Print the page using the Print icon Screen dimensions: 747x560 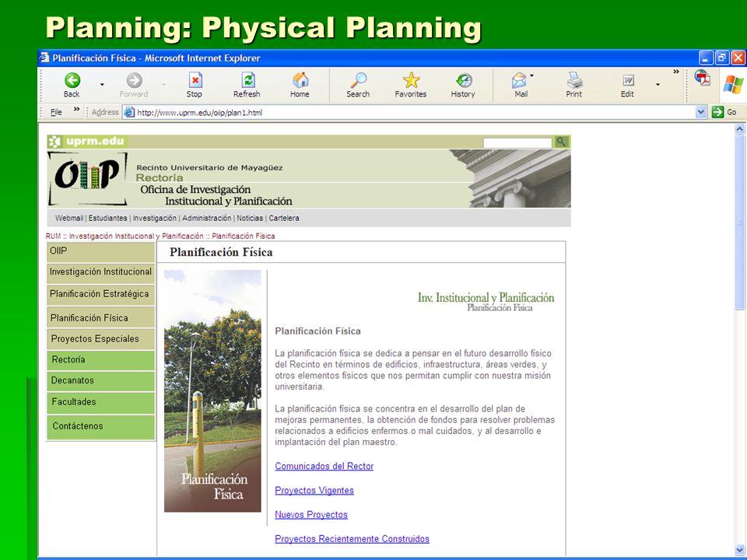coord(574,80)
